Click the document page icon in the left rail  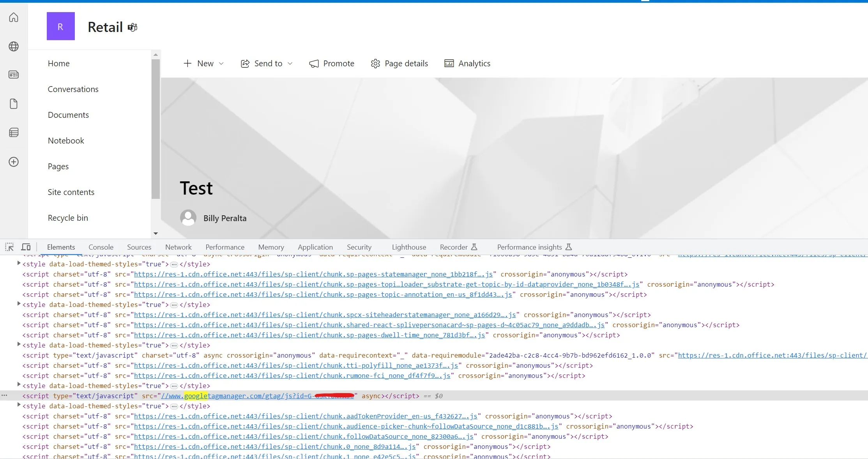pyautogui.click(x=14, y=104)
